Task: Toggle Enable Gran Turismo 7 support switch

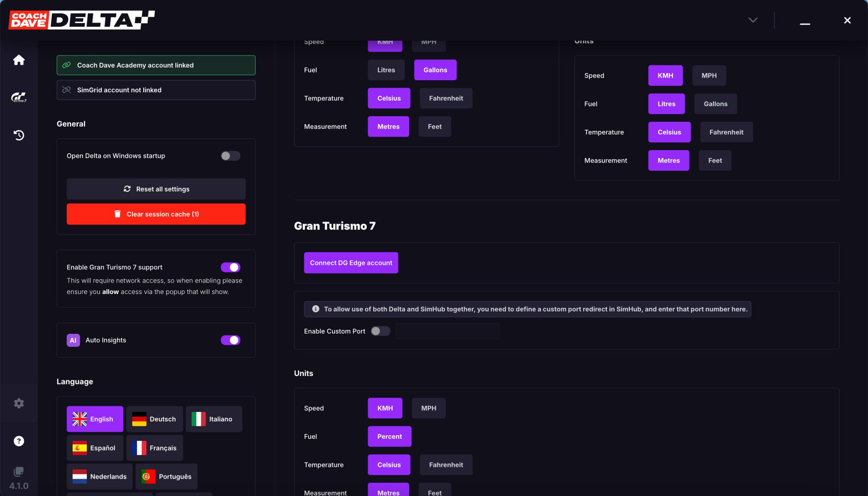Action: point(230,267)
